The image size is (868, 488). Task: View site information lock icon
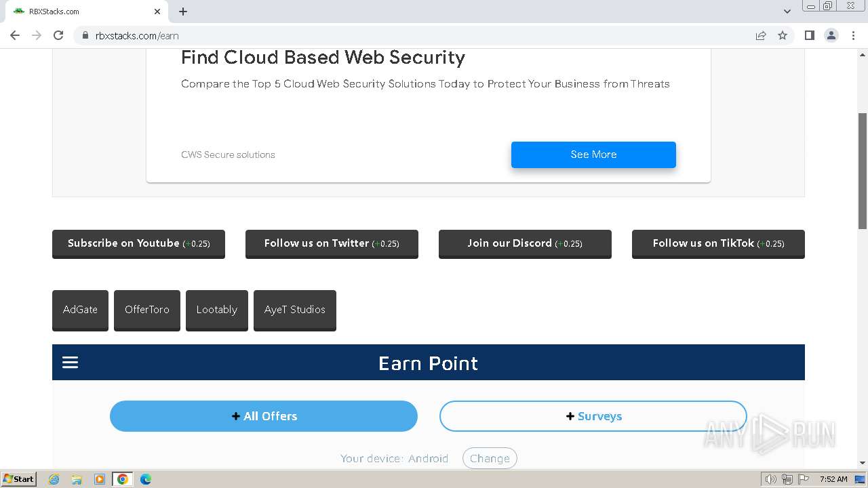coord(85,35)
